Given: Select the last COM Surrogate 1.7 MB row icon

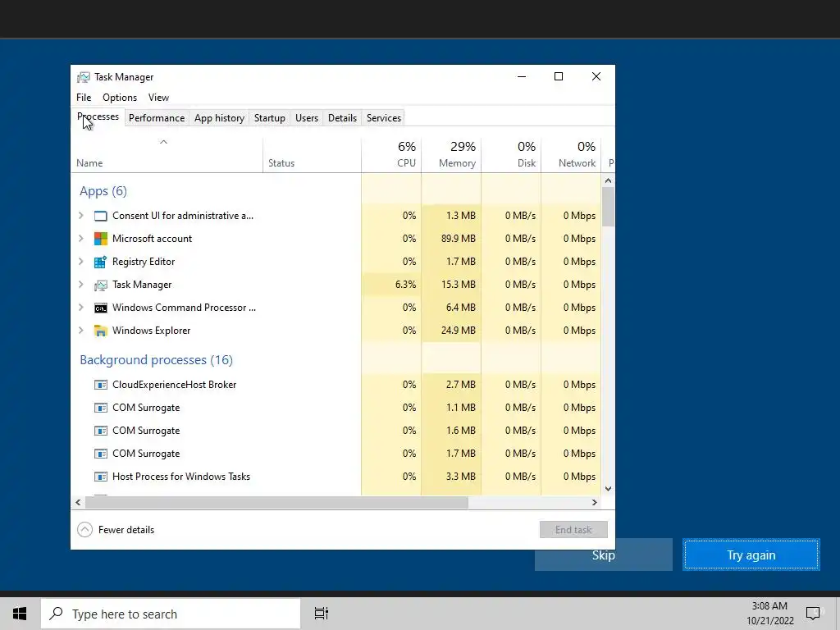Looking at the screenshot, I should [x=101, y=454].
